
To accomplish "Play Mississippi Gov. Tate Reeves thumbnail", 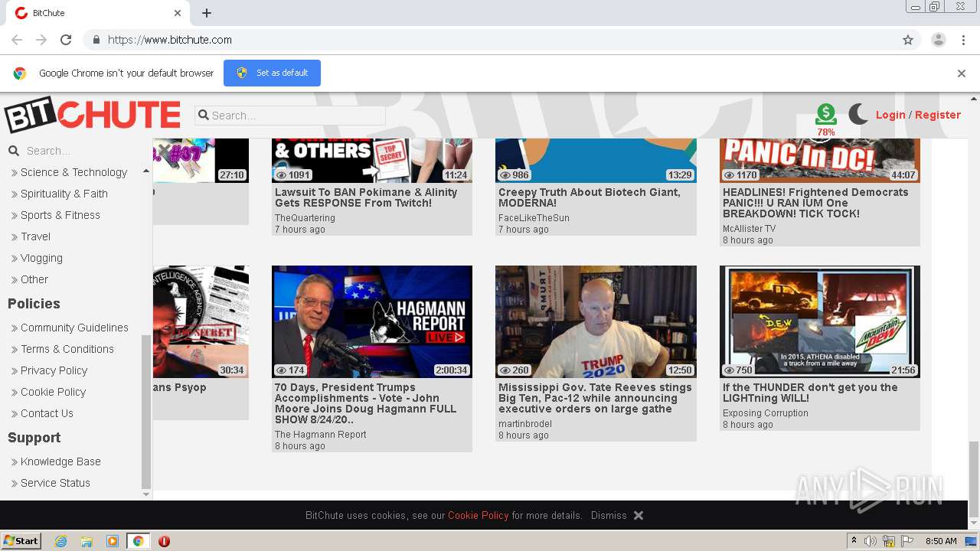I will pyautogui.click(x=596, y=321).
